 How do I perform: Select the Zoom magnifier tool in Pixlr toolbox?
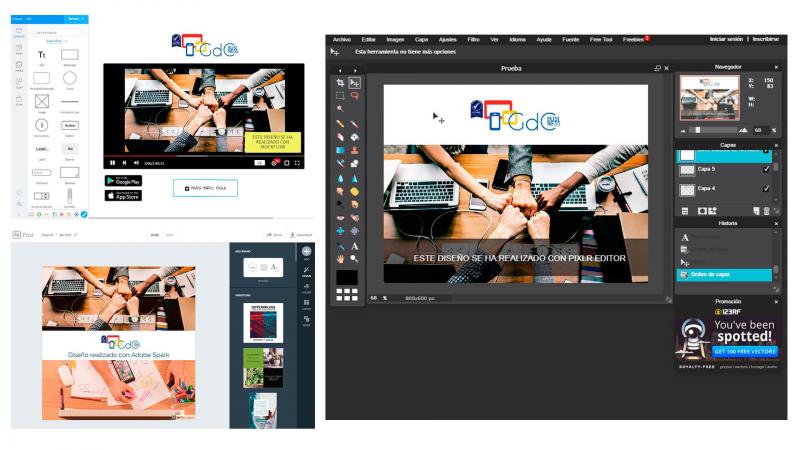coord(354,259)
